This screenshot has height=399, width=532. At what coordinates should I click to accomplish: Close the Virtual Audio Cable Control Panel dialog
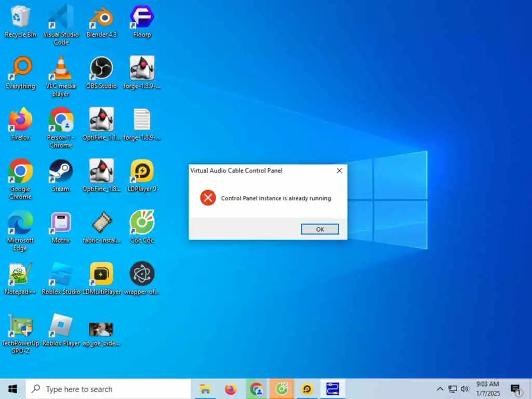click(x=339, y=170)
